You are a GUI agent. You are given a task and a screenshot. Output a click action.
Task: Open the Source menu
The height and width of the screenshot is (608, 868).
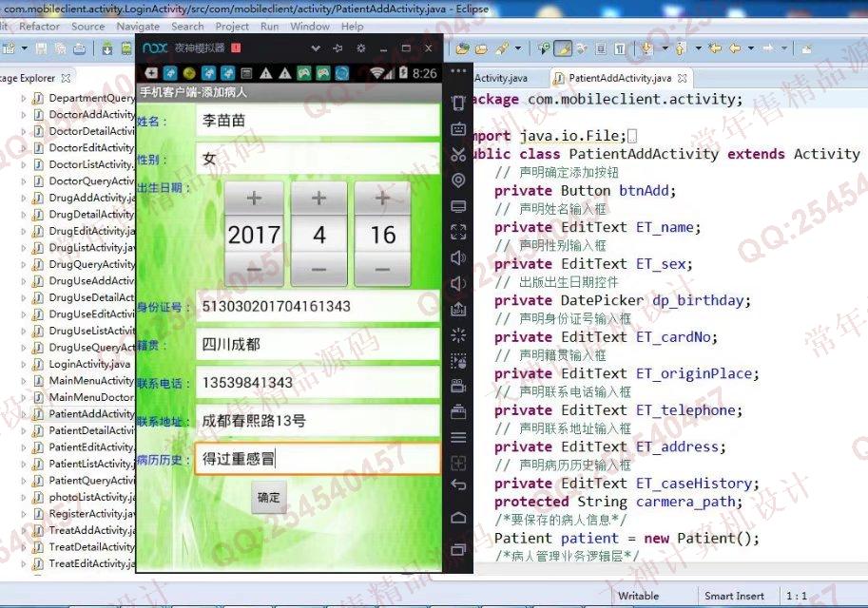point(88,26)
